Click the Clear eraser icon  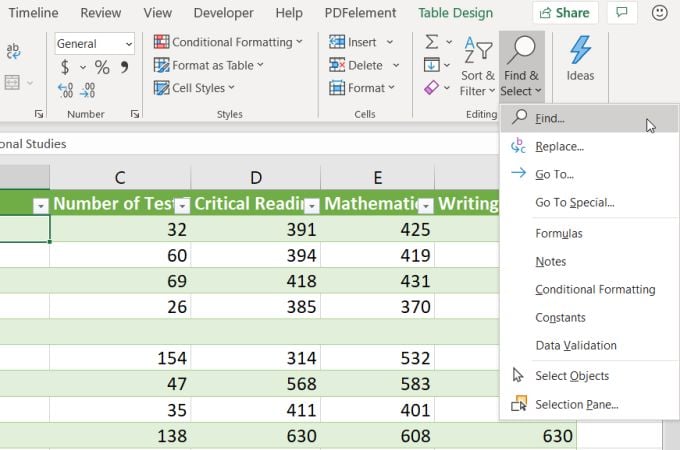[432, 88]
